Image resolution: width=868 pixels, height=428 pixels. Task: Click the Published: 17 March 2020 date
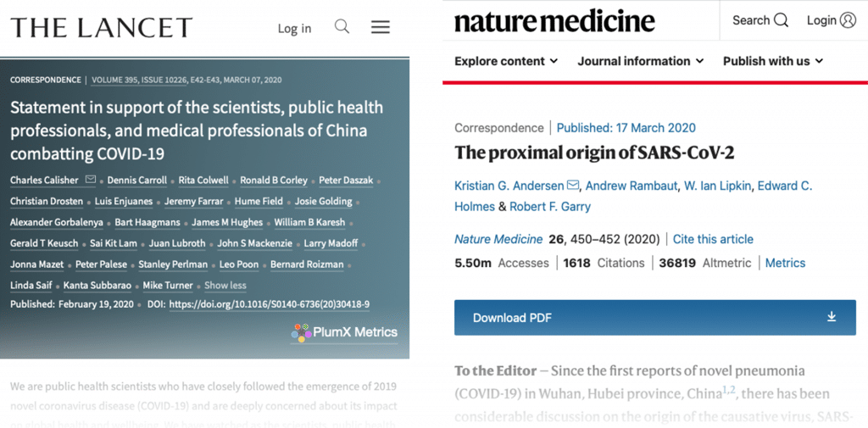point(626,128)
